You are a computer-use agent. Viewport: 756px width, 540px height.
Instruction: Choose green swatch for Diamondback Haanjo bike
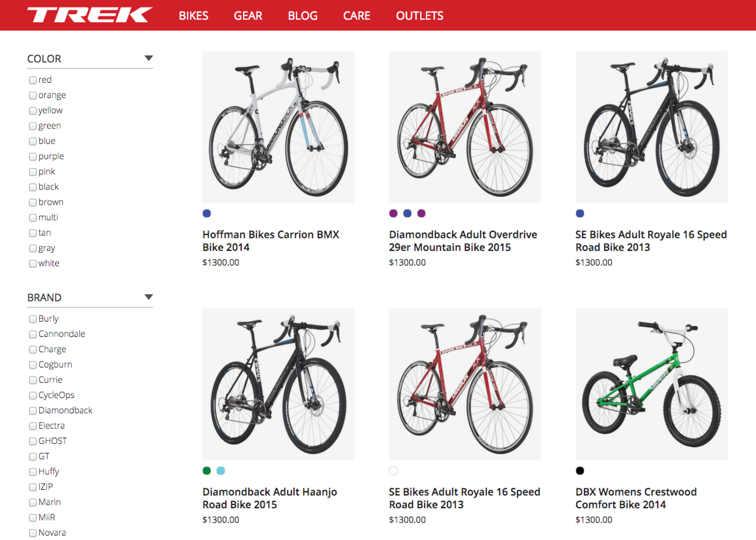[x=207, y=471]
